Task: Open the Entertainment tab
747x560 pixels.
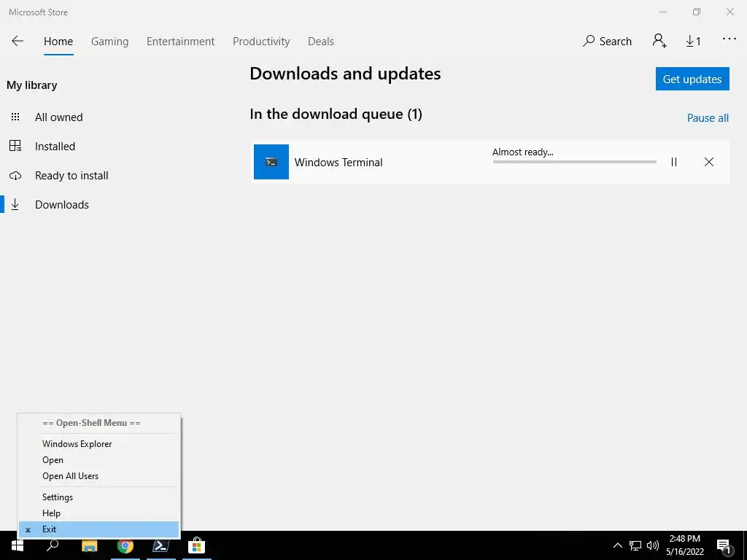Action: coord(180,42)
